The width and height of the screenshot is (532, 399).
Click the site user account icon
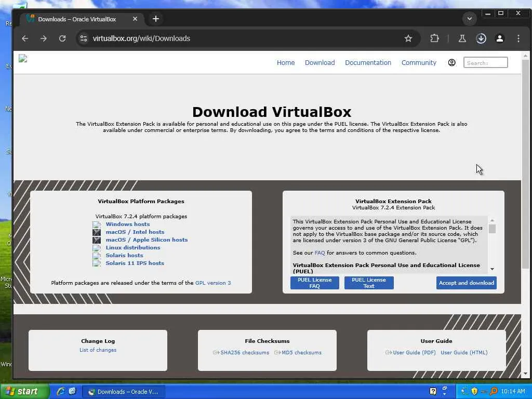pyautogui.click(x=451, y=63)
